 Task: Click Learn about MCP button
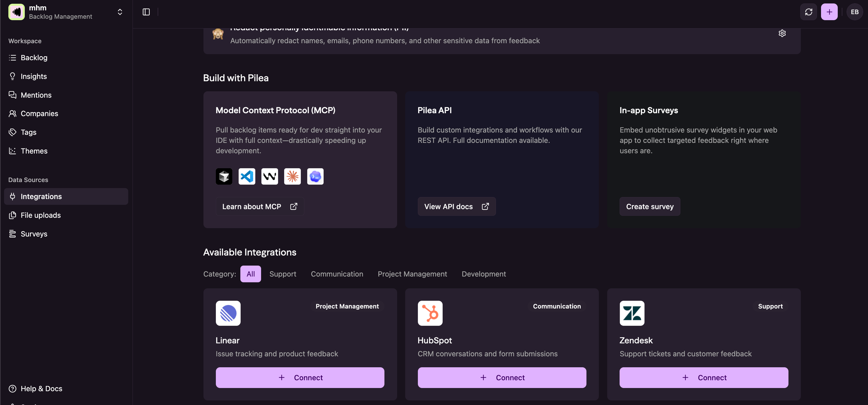coord(260,207)
